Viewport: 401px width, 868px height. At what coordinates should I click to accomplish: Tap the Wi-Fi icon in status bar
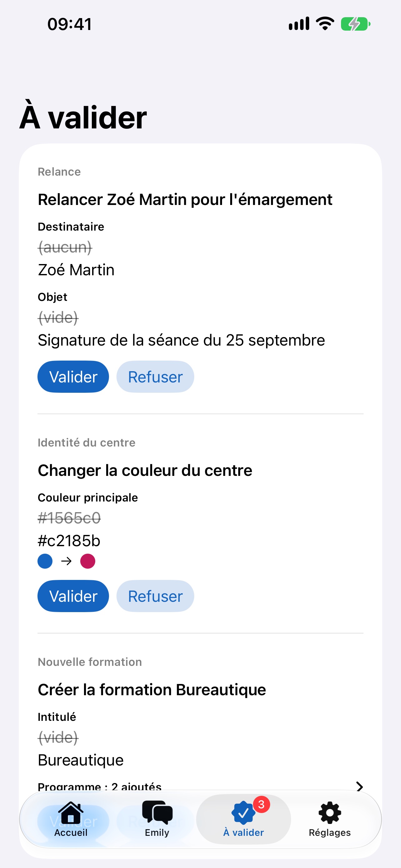[325, 23]
